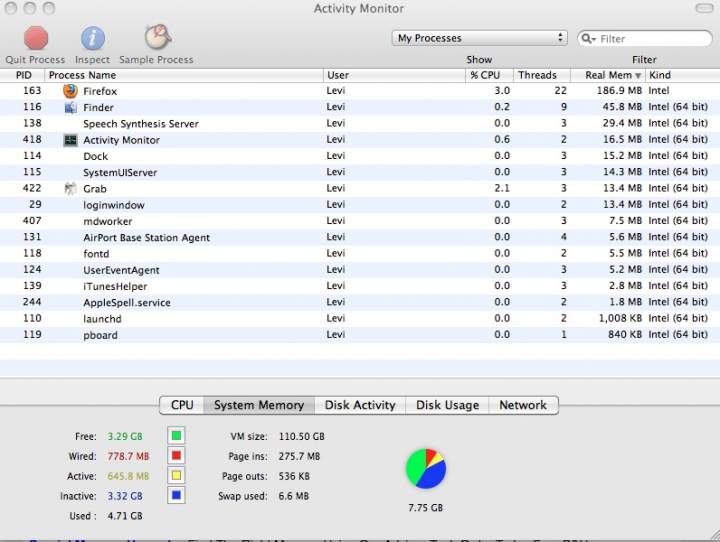
Task: Select the loginwindow process row
Action: pos(360,205)
